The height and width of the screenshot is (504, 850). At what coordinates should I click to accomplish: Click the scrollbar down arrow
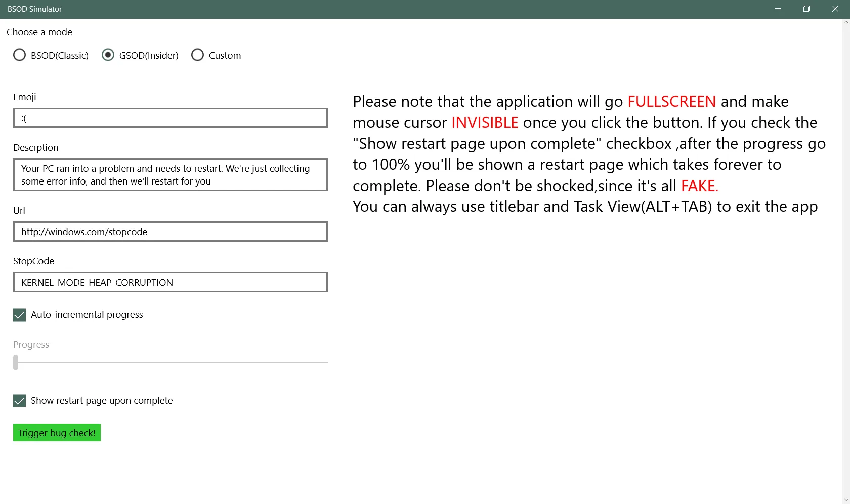pyautogui.click(x=846, y=500)
